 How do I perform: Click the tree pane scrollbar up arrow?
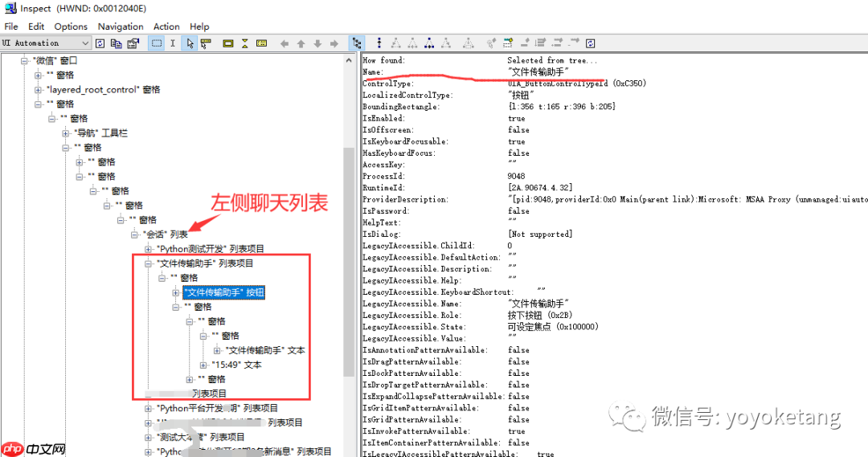[x=349, y=59]
